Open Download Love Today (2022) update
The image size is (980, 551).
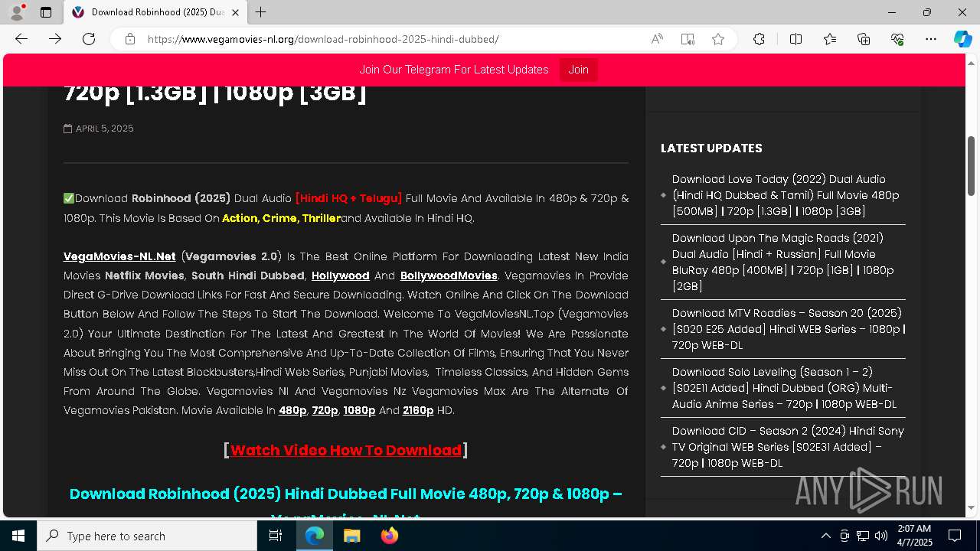click(x=786, y=195)
